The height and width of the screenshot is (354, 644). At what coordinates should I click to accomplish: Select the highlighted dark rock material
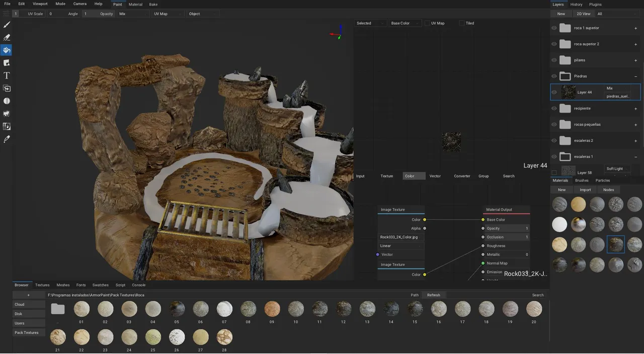pyautogui.click(x=616, y=244)
